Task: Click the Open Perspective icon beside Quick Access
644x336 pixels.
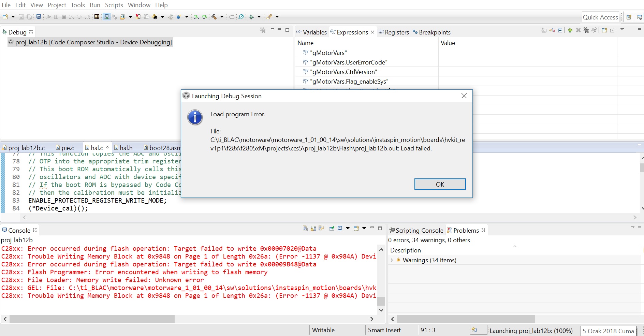Action: tap(629, 17)
